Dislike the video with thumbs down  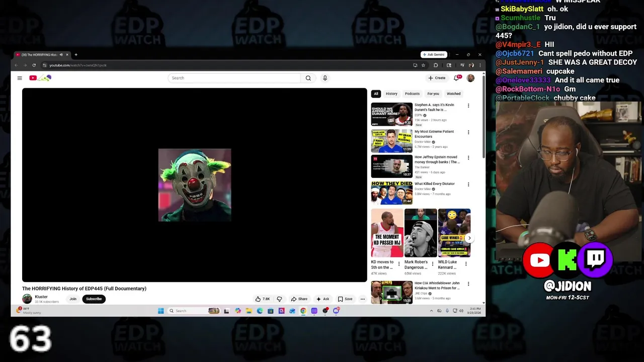pyautogui.click(x=280, y=299)
